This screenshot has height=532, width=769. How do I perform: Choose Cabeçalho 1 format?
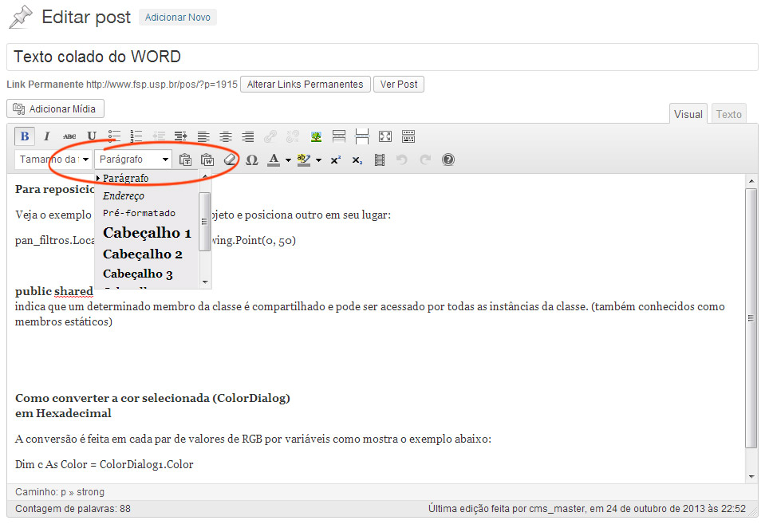coord(147,232)
